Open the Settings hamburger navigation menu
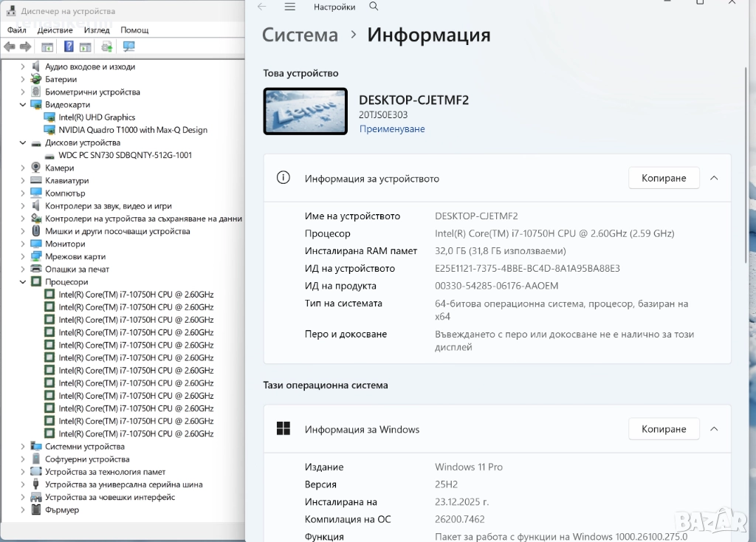Image resolution: width=756 pixels, height=542 pixels. pyautogui.click(x=290, y=7)
